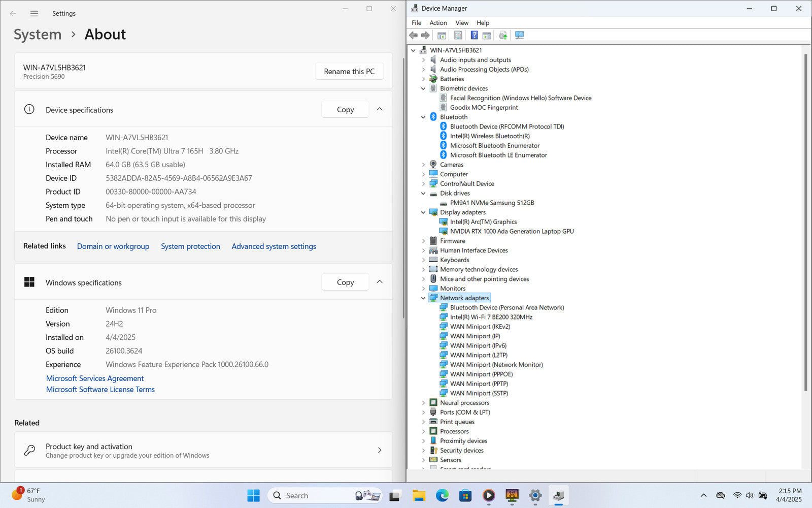The image size is (812, 508).
Task: Collapse the Disk drives node
Action: point(423,193)
